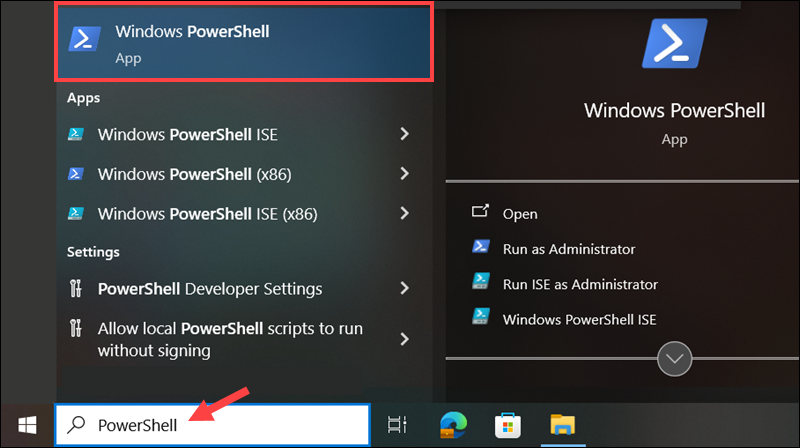Launch Microsoft Edge from the taskbar

(453, 425)
